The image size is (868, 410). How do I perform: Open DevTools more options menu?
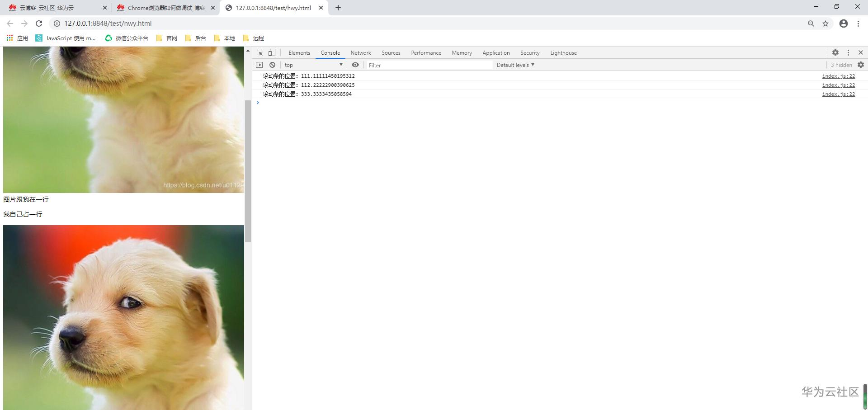point(848,52)
